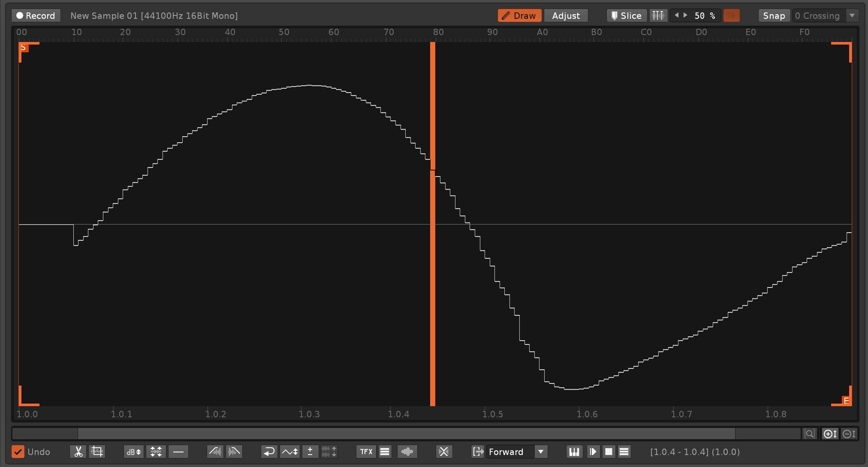Toggle the Snap button
This screenshot has height=467, width=868.
[774, 16]
